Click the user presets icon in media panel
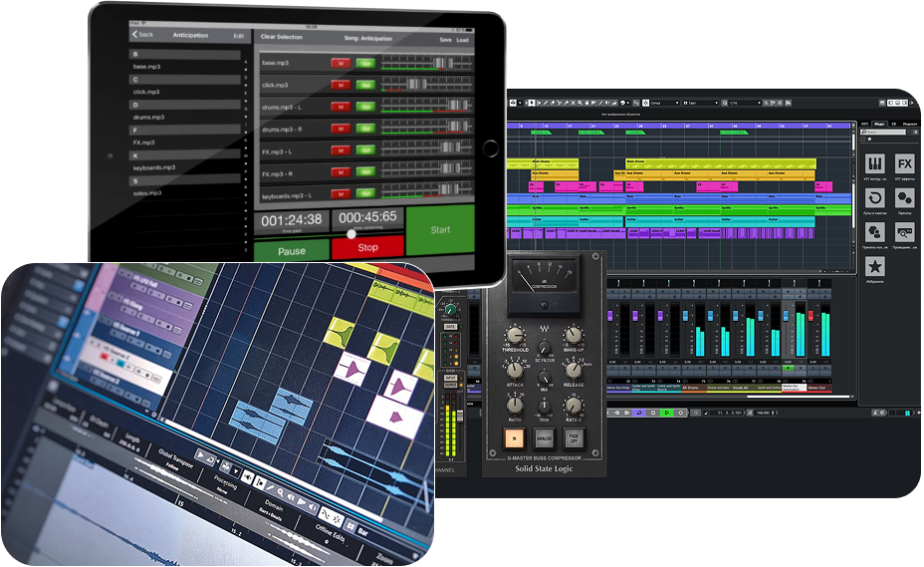The height and width of the screenshot is (567, 924). coord(873,231)
